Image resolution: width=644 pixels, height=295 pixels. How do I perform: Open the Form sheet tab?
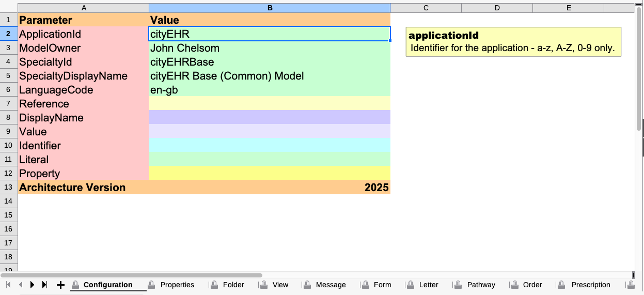point(383,285)
